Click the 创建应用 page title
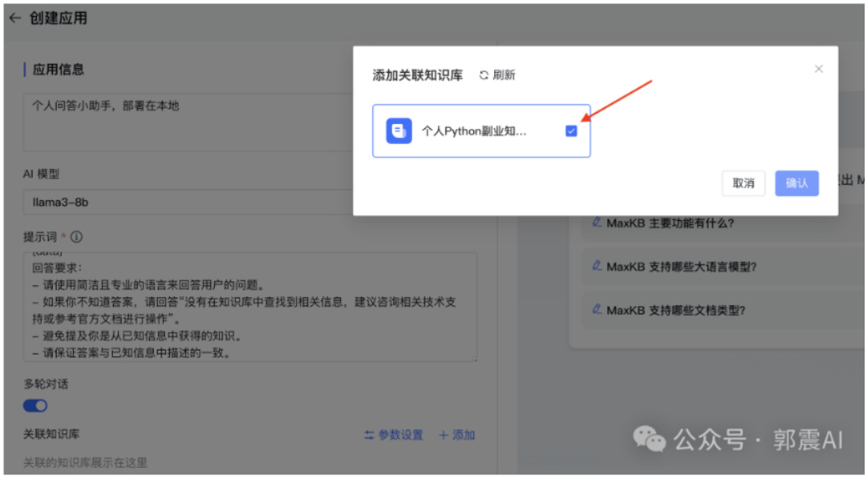 pyautogui.click(x=59, y=18)
